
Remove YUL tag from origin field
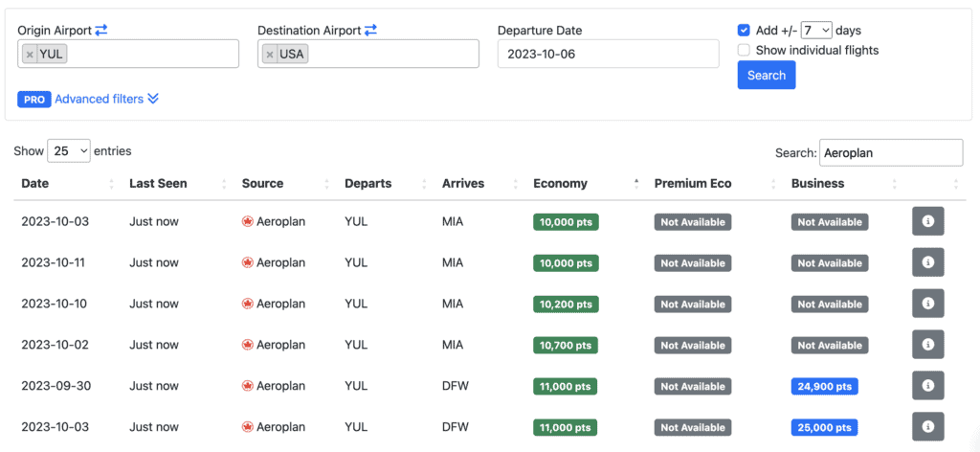click(30, 55)
